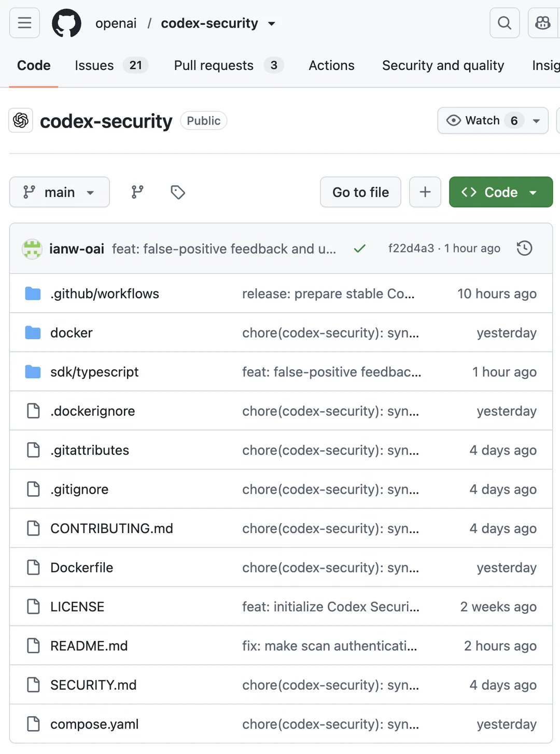Image resolution: width=560 pixels, height=754 pixels.
Task: Click the file icon for compose.yaml
Action: tap(33, 724)
